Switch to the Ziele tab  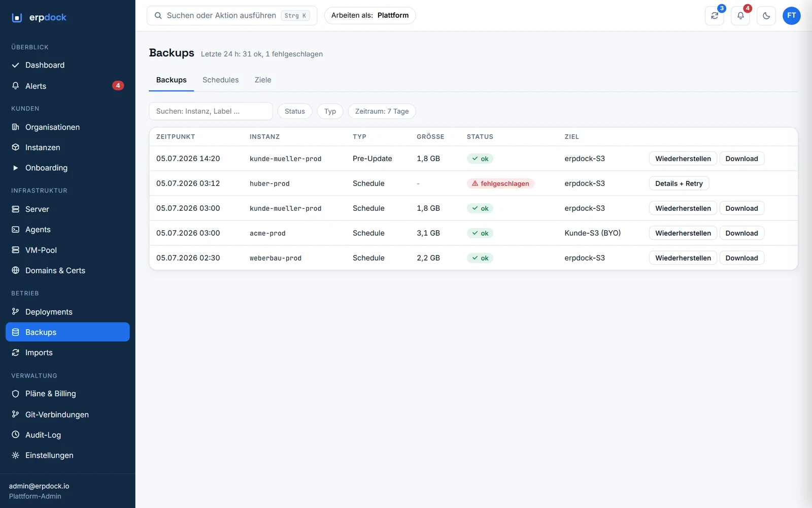click(x=263, y=80)
